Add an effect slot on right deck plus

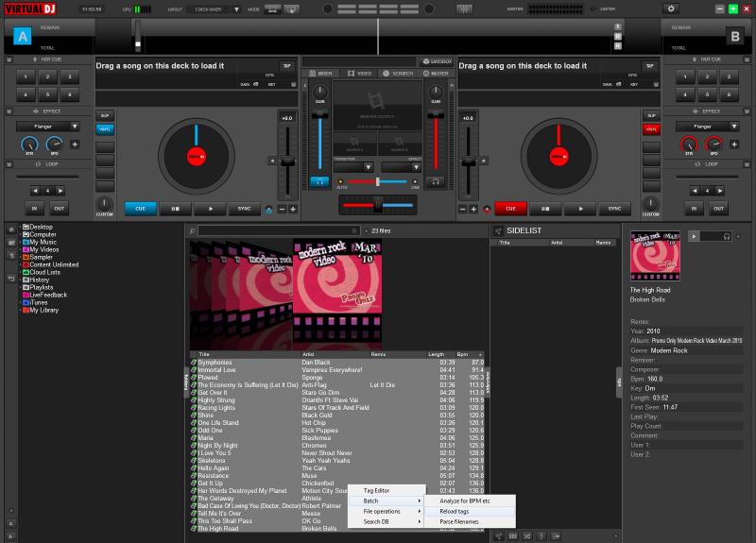[x=734, y=144]
